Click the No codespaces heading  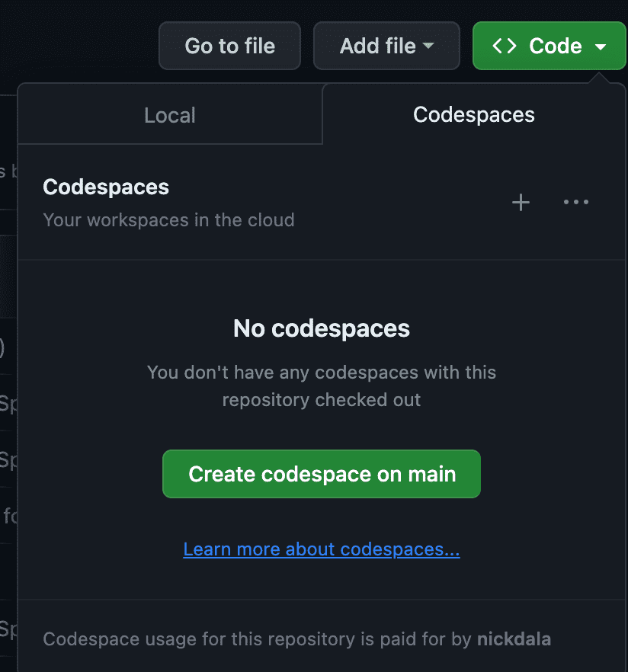(x=322, y=328)
